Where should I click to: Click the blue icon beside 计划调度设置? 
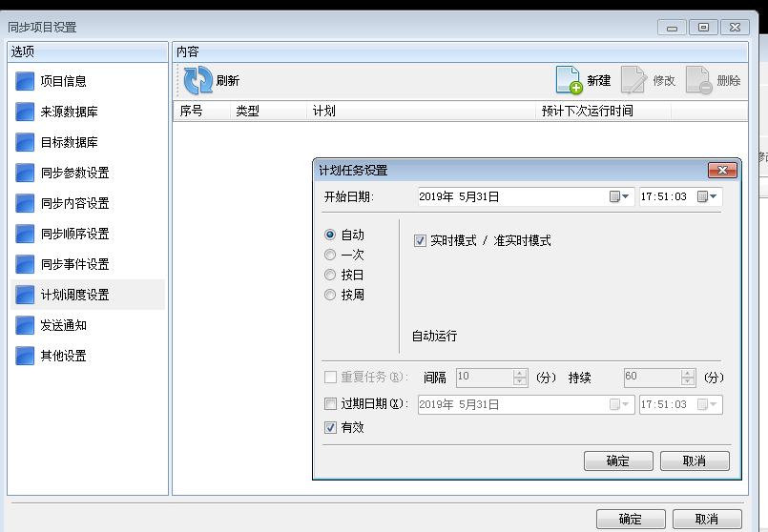25,295
